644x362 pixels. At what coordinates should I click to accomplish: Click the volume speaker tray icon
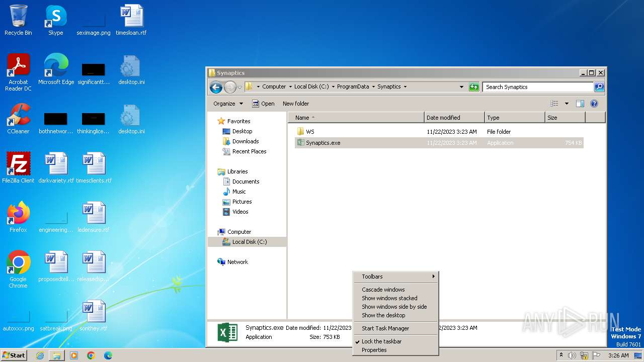click(572, 355)
